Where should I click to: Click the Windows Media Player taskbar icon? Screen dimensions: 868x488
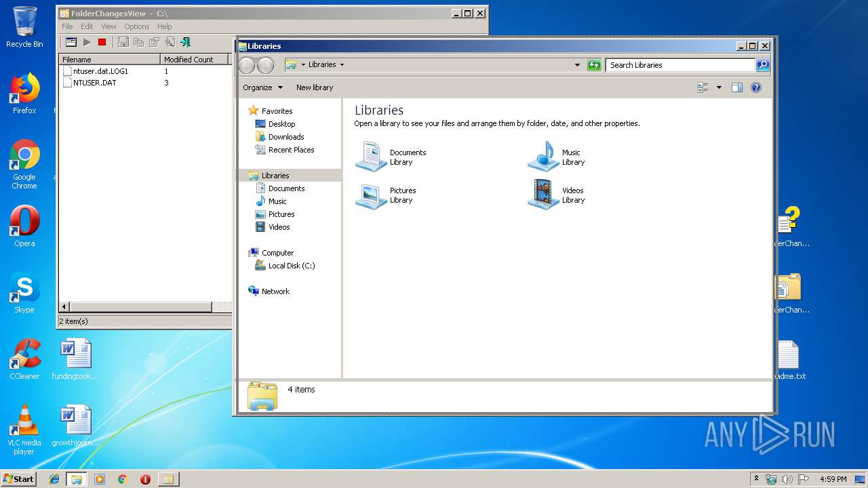(100, 479)
